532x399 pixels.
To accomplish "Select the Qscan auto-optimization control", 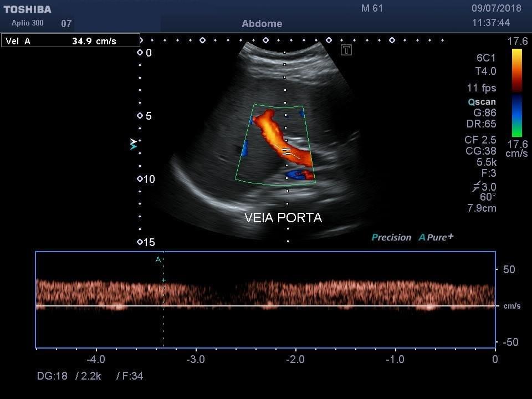I will (482, 102).
